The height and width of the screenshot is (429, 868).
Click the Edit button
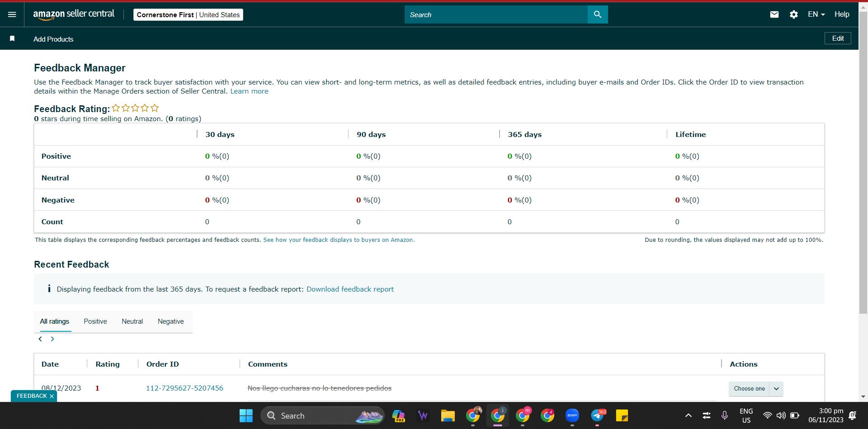tap(838, 38)
